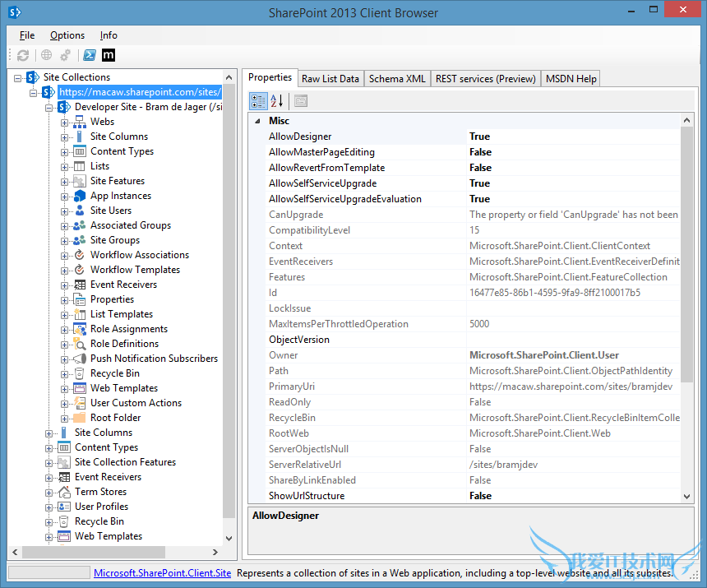Click the tree panel vertical scrollbar down arrow

pyautogui.click(x=229, y=538)
